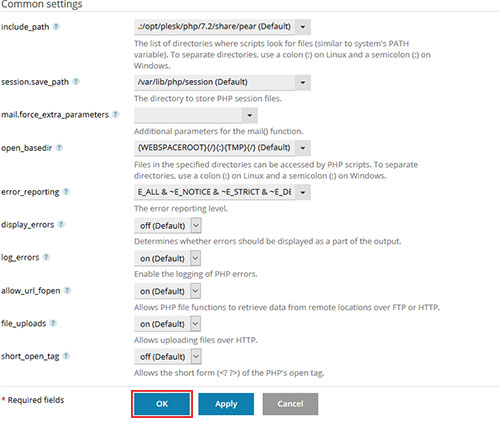Click help icon next to open_basedir
The image size is (500, 422).
[59, 147]
